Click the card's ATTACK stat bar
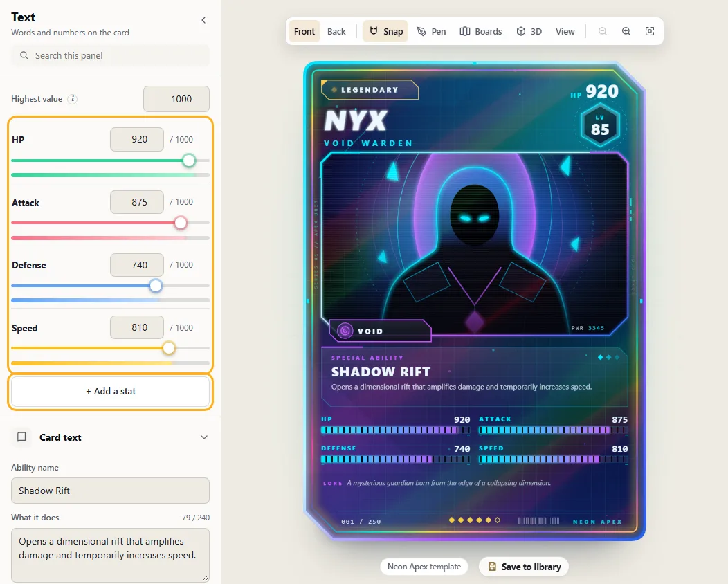Image resolution: width=728 pixels, height=584 pixels. pos(554,430)
